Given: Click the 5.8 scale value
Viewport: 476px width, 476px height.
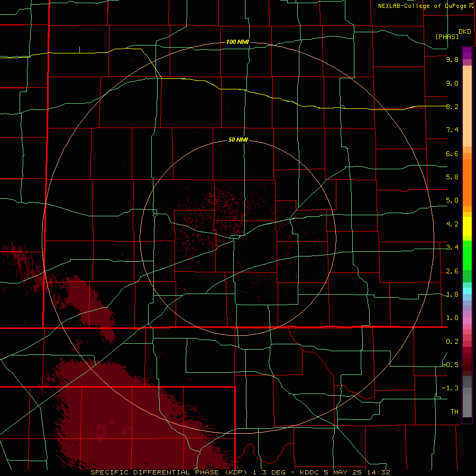Looking at the screenshot, I should pyautogui.click(x=452, y=177).
